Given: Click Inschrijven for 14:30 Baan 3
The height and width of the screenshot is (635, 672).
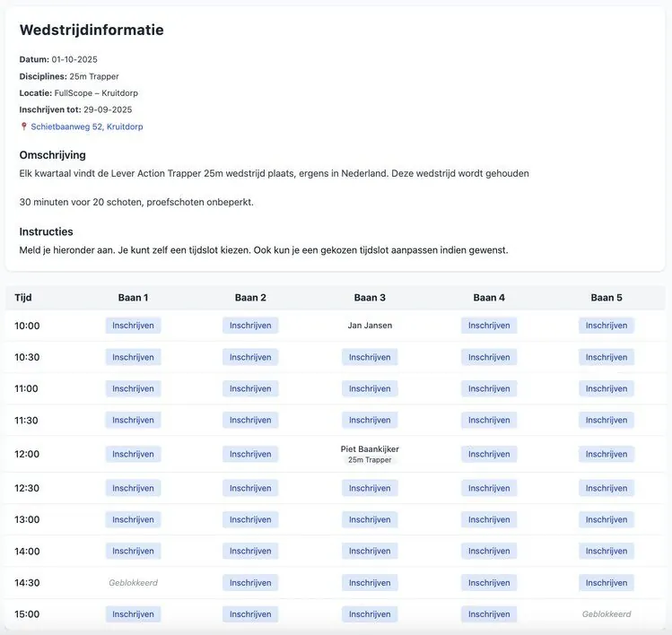Looking at the screenshot, I should [x=370, y=583].
